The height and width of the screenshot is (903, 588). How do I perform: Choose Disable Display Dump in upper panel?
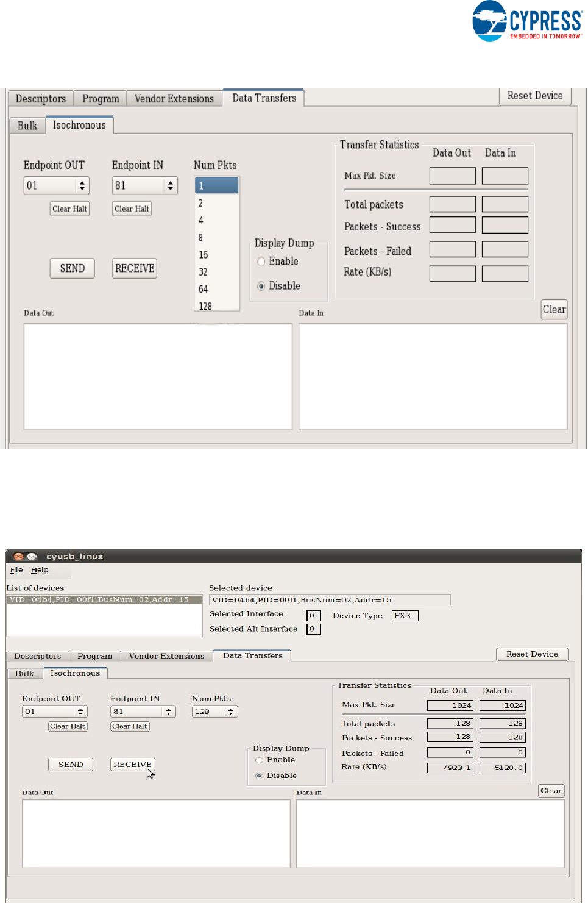(x=261, y=286)
